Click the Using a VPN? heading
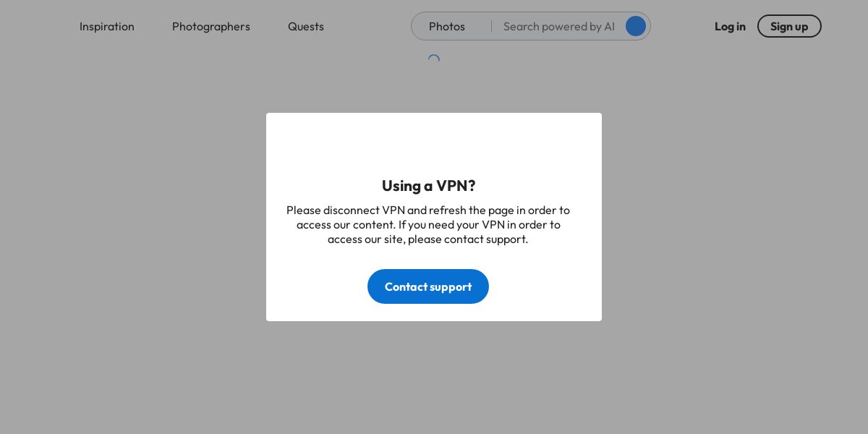 click(428, 185)
